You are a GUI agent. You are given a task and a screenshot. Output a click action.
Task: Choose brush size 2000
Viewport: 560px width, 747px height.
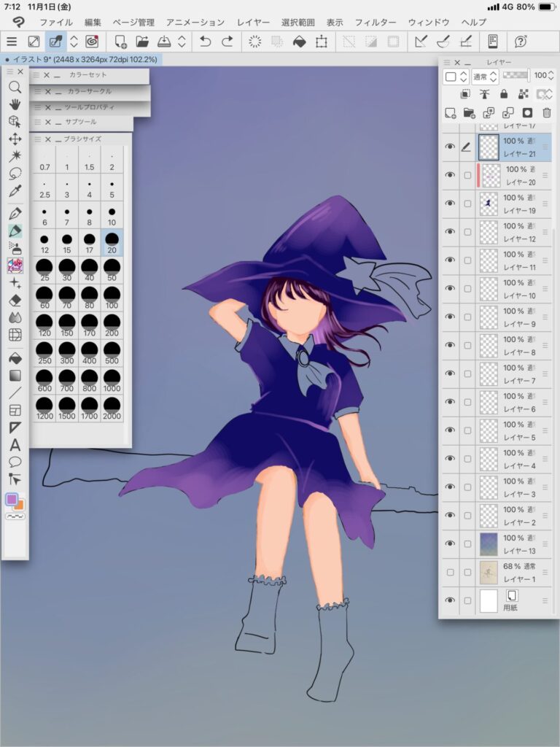(112, 409)
